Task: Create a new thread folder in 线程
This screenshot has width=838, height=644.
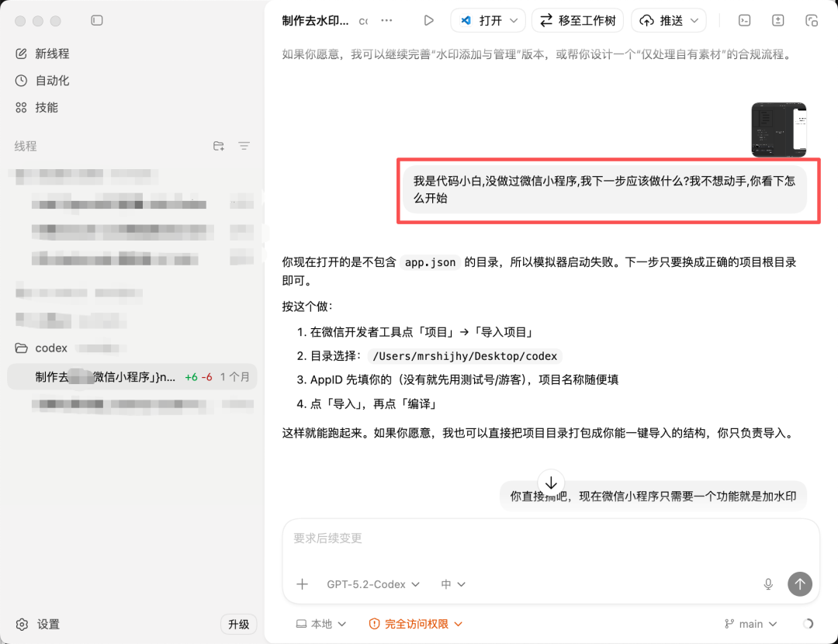Action: [218, 146]
